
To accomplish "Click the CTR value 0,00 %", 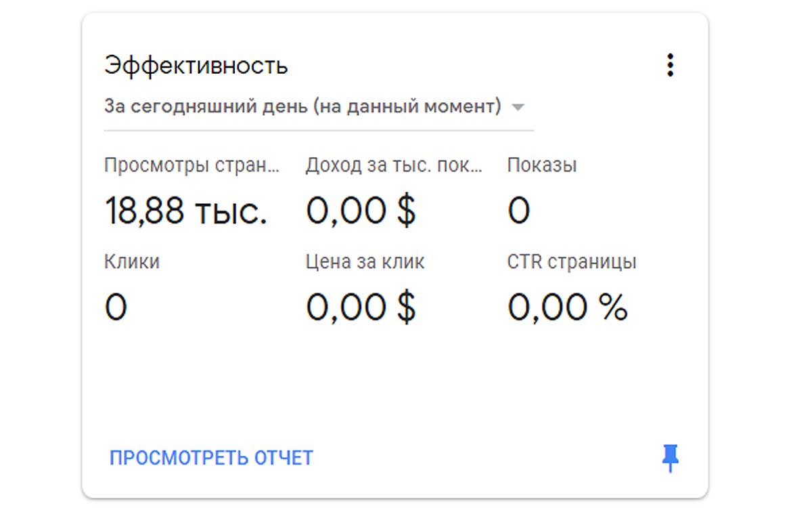I will [568, 308].
